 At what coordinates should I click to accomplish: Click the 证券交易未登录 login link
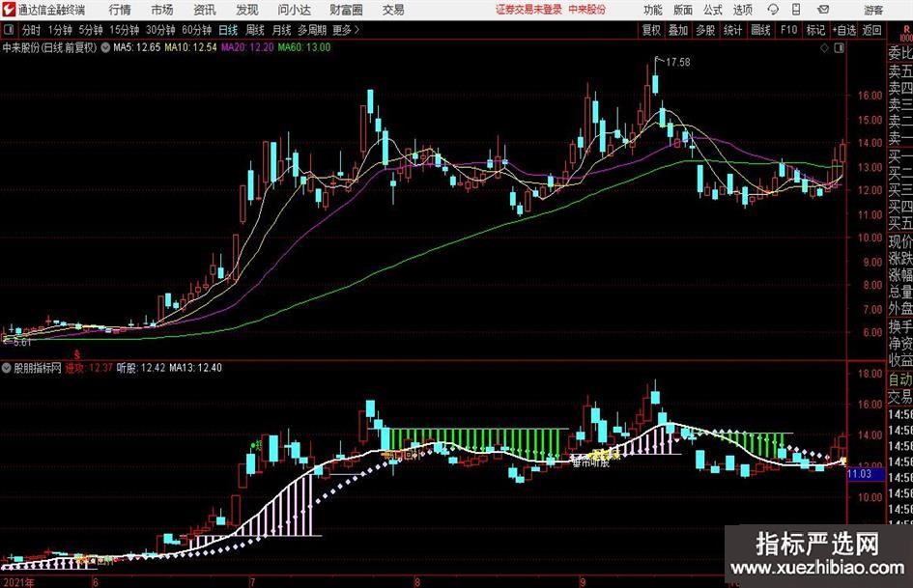[528, 10]
